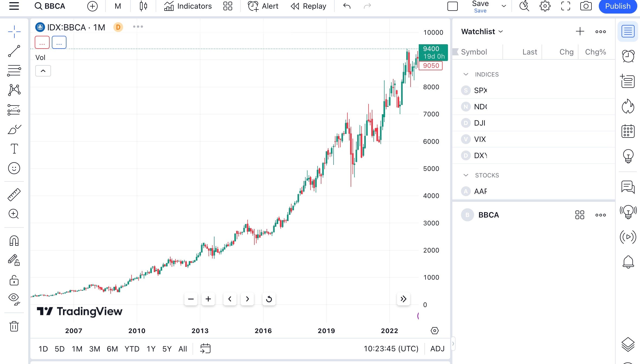Select the Fibonacci retracement tool

point(14,71)
